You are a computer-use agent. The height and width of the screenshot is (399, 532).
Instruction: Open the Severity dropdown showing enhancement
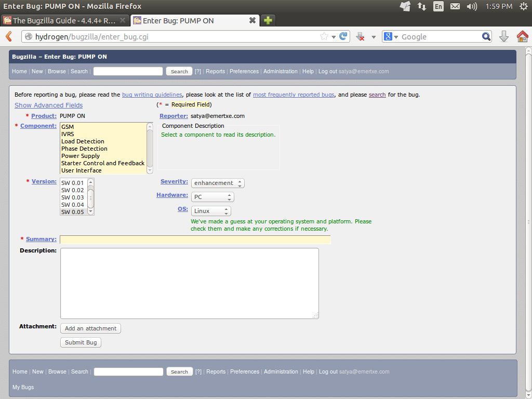218,183
